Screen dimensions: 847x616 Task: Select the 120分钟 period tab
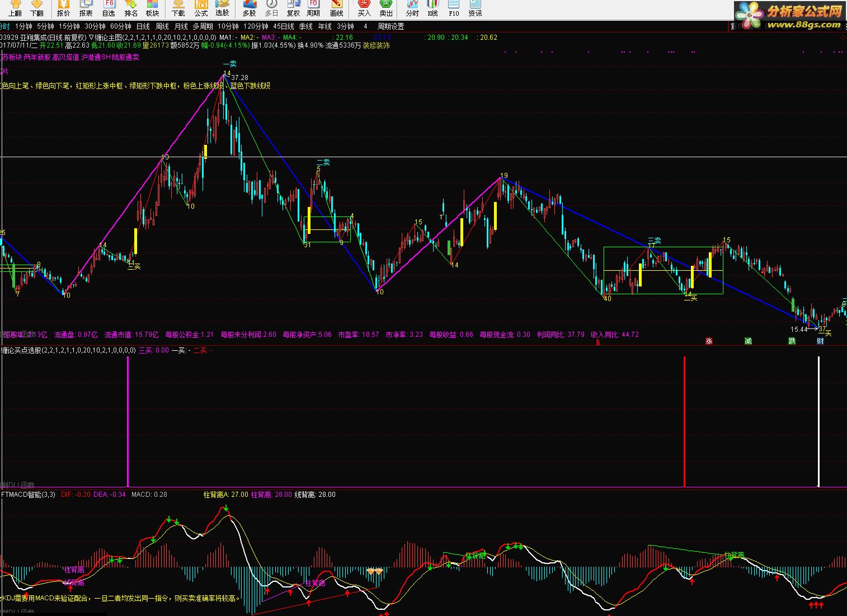[x=256, y=26]
